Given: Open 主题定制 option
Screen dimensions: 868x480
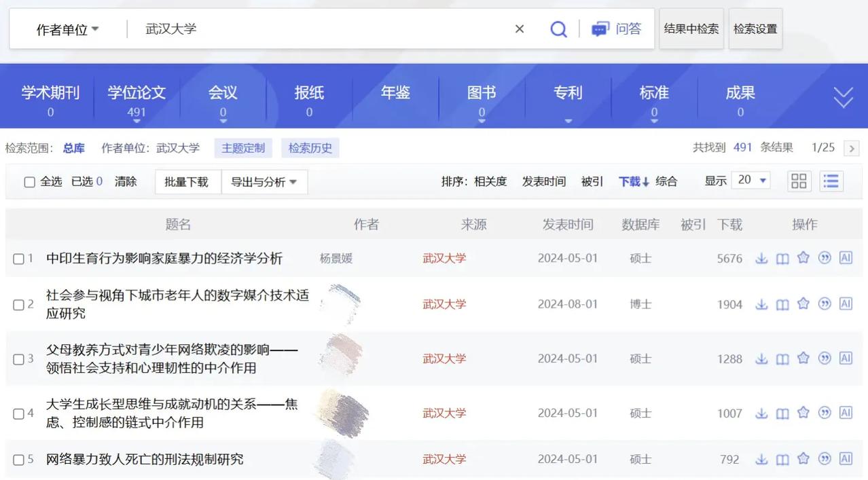Looking at the screenshot, I should coord(243,148).
